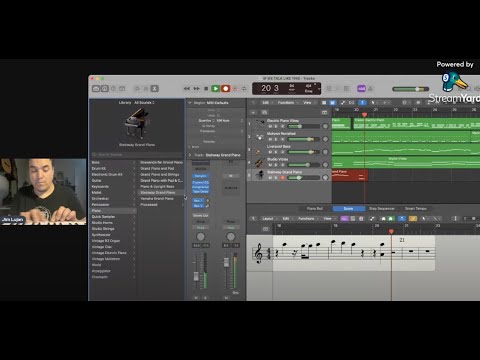
Task: Click the Search Sounds field in Library
Action: coord(137,155)
